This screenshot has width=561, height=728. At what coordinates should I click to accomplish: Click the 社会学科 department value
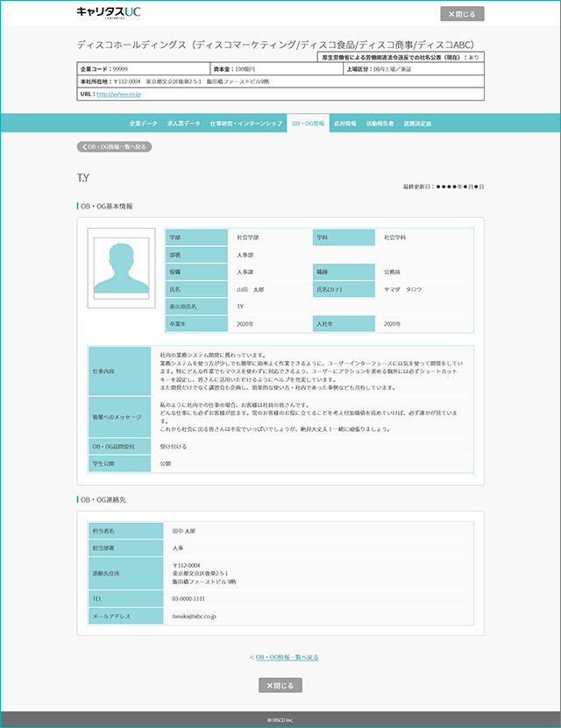coord(394,237)
